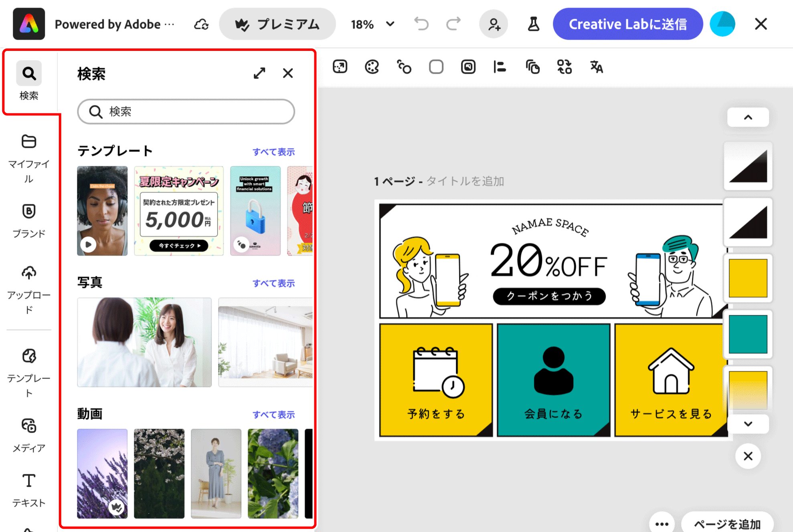Open the マイファイル sidebar tab
The width and height of the screenshot is (793, 532).
(x=28, y=158)
